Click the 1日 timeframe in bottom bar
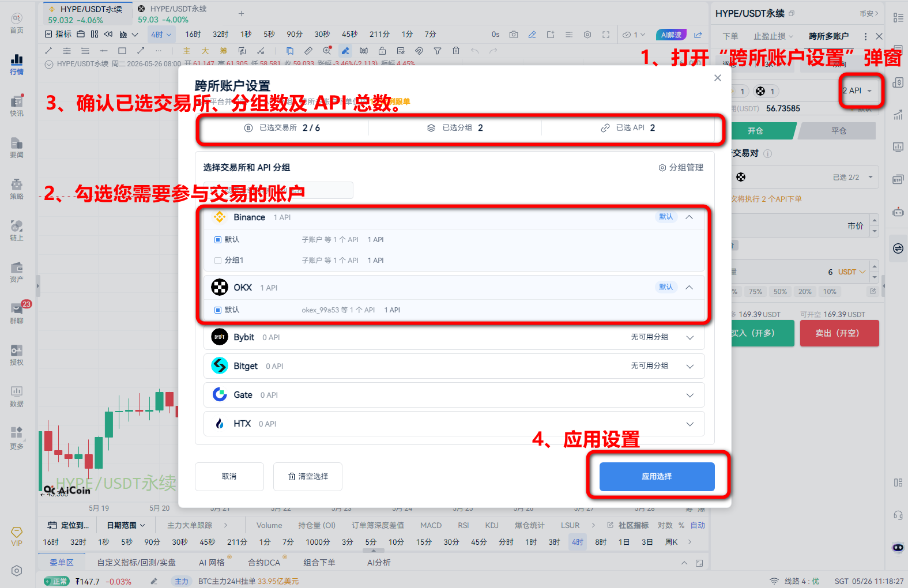The image size is (908, 588). click(624, 542)
